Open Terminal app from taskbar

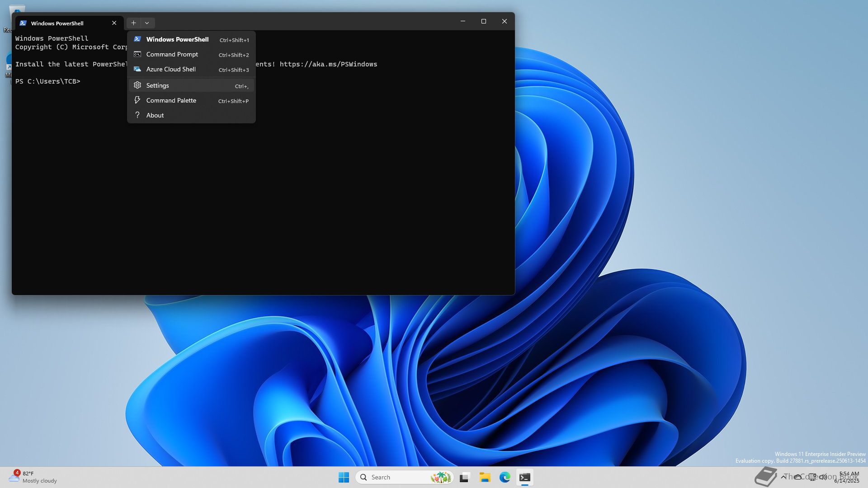point(524,477)
